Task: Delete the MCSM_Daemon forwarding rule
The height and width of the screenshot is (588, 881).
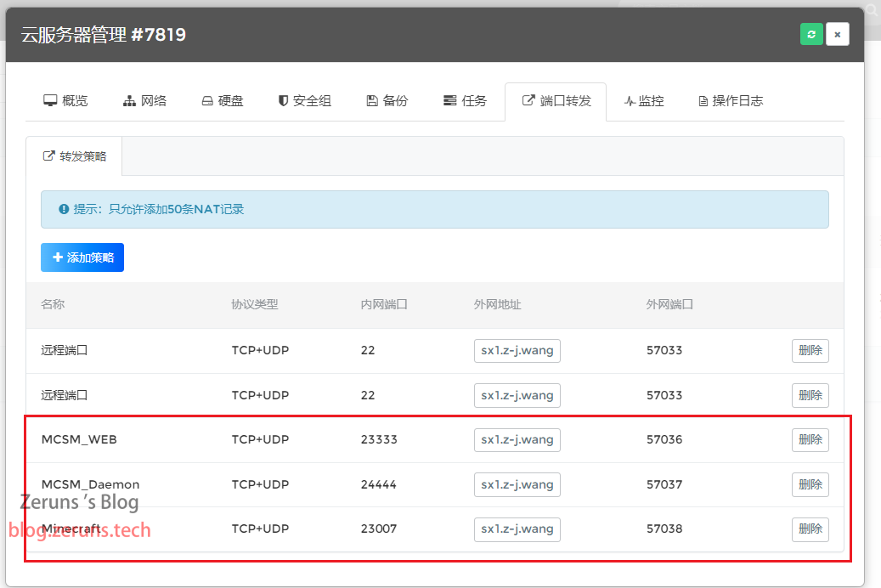Action: 810,484
